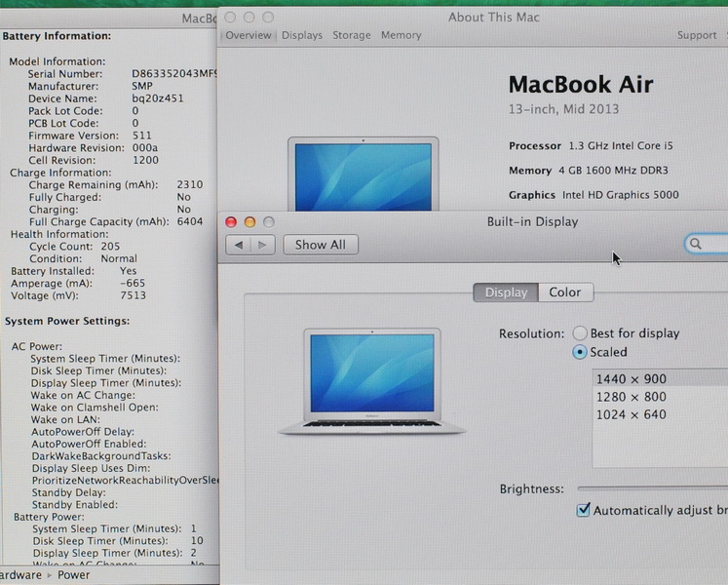Click the Battery Installed value Yes
The width and height of the screenshot is (728, 585).
(128, 271)
